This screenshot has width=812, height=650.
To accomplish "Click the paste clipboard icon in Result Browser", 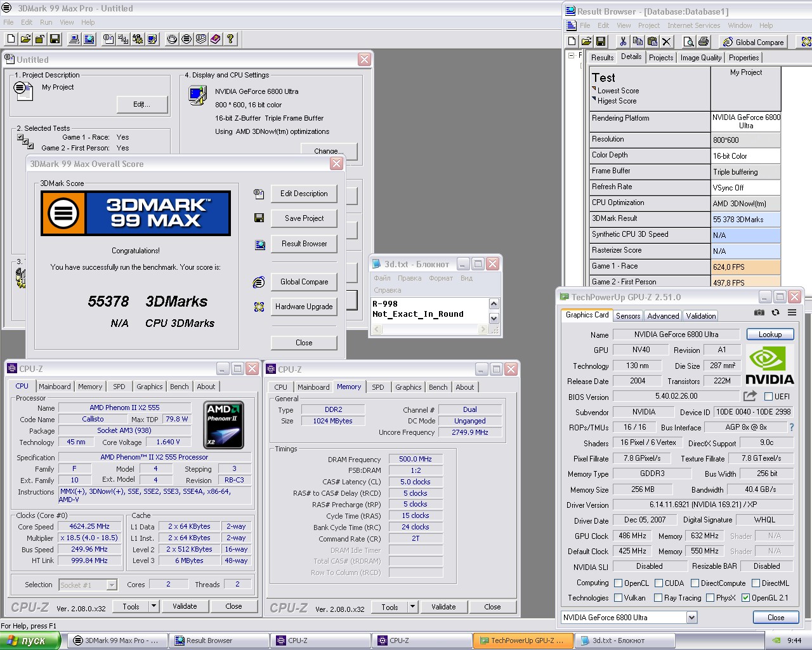I will point(652,42).
